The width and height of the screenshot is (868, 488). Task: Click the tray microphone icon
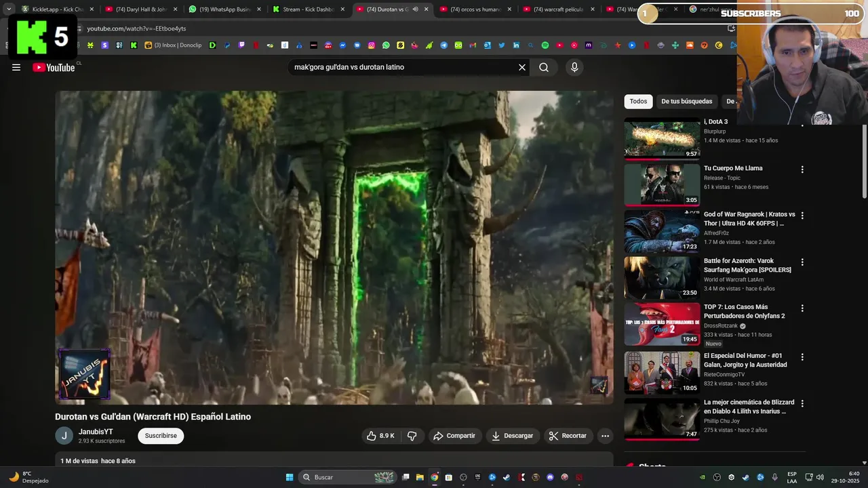[x=774, y=477]
